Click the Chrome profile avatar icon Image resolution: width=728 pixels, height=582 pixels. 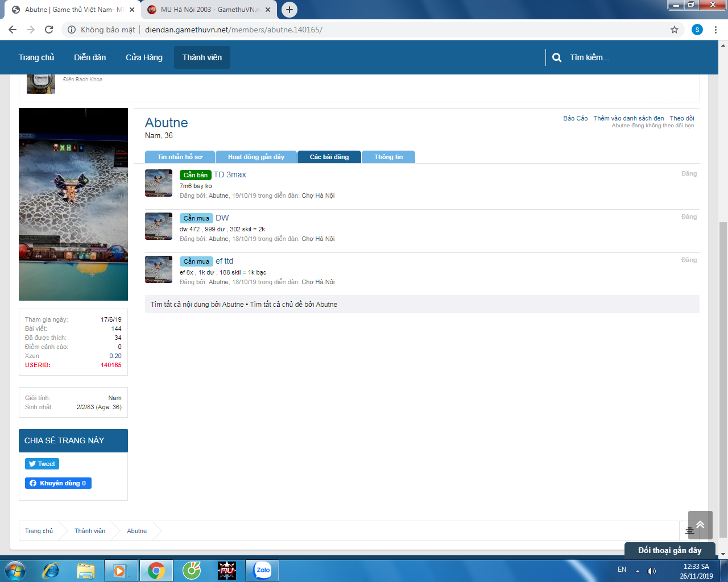(x=697, y=30)
